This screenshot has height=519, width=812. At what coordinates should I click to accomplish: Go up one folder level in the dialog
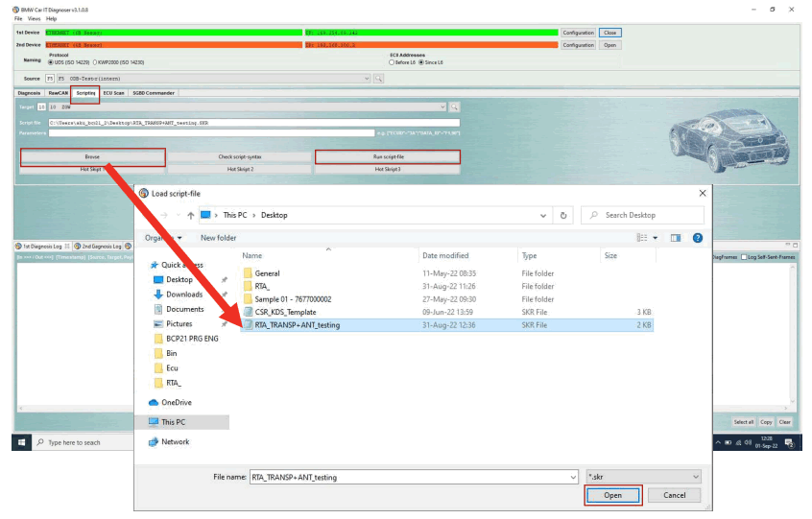coord(191,215)
